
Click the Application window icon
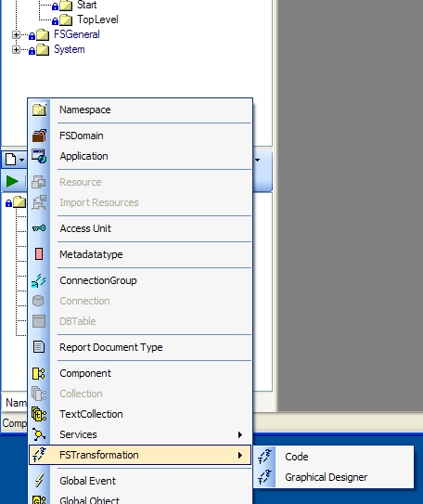pyautogui.click(x=39, y=156)
